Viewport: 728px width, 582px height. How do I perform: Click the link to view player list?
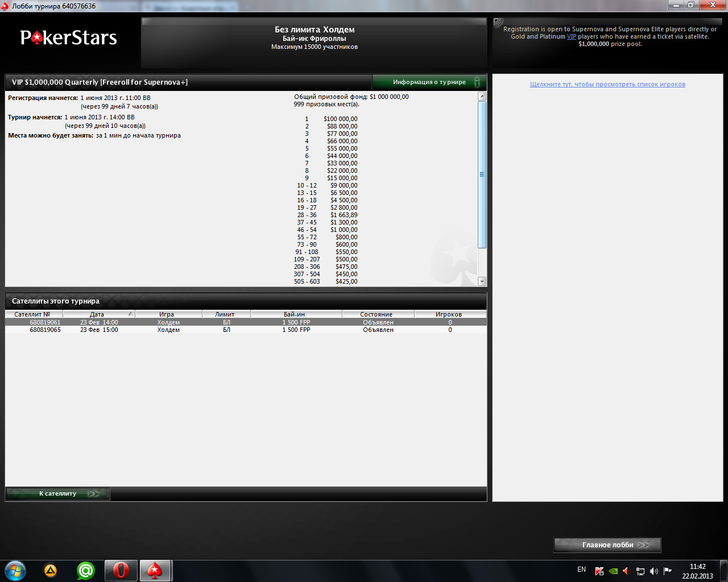(607, 84)
